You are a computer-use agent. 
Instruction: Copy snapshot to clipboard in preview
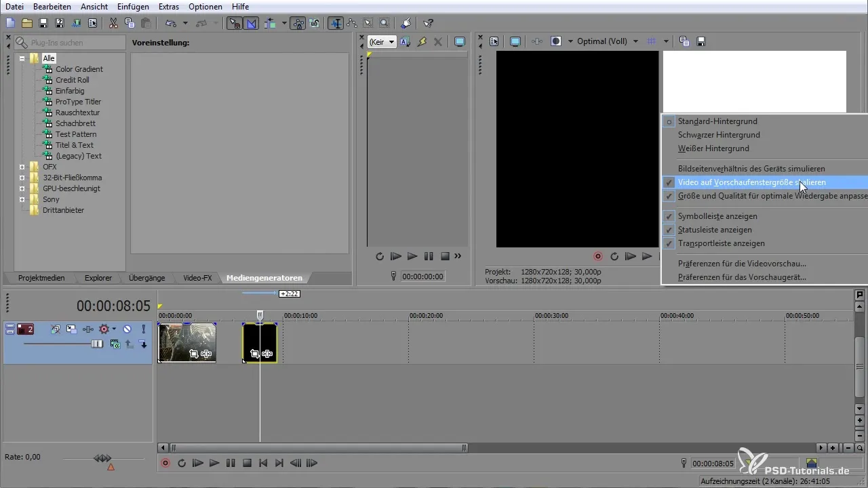point(684,41)
